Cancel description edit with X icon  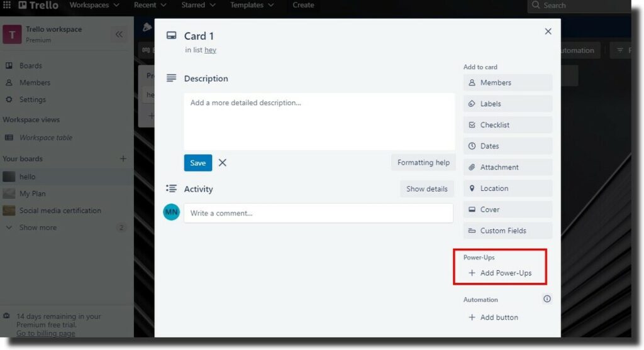[222, 163]
